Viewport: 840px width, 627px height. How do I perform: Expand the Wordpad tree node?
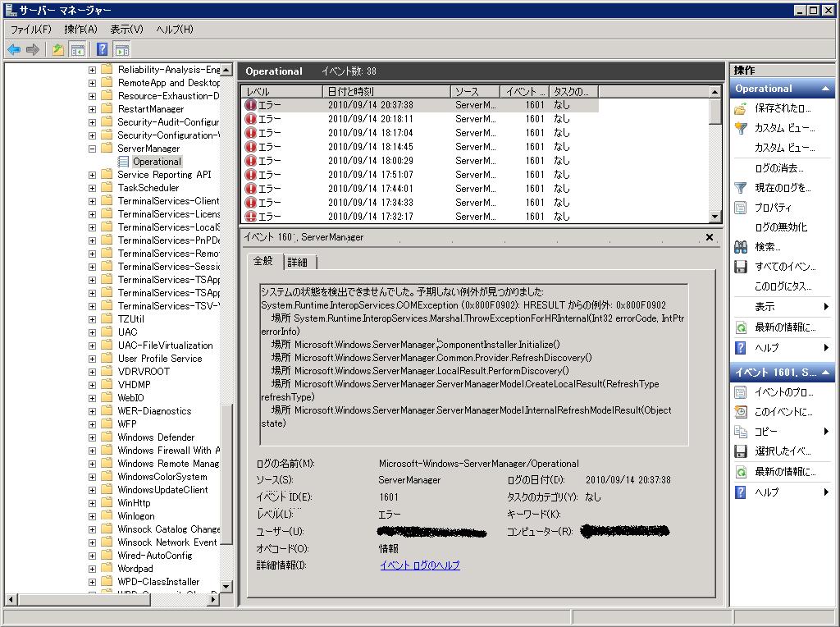(92, 569)
